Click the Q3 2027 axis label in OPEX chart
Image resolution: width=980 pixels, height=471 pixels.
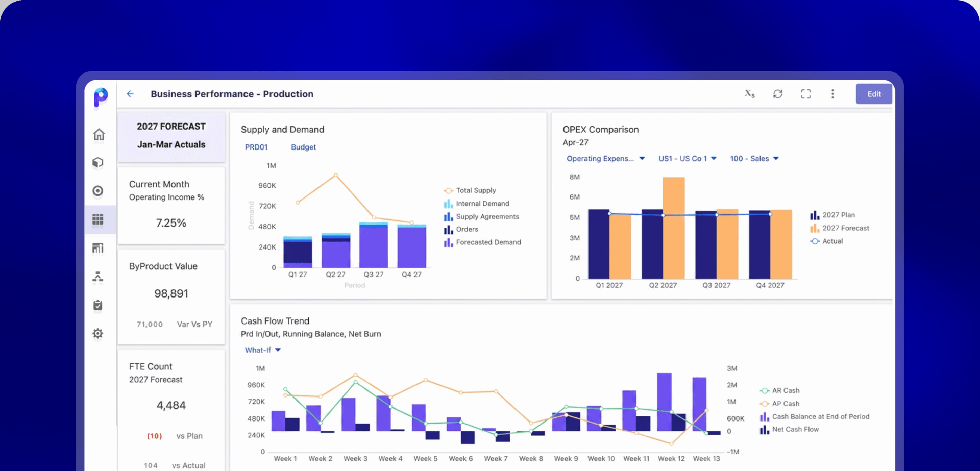point(717,285)
